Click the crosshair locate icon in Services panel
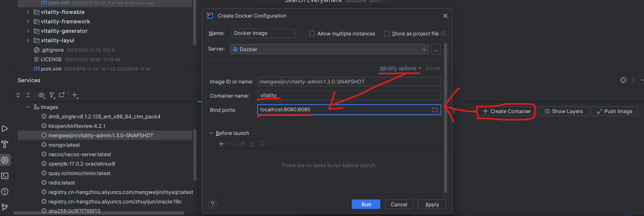The image size is (644, 216). 623,80
